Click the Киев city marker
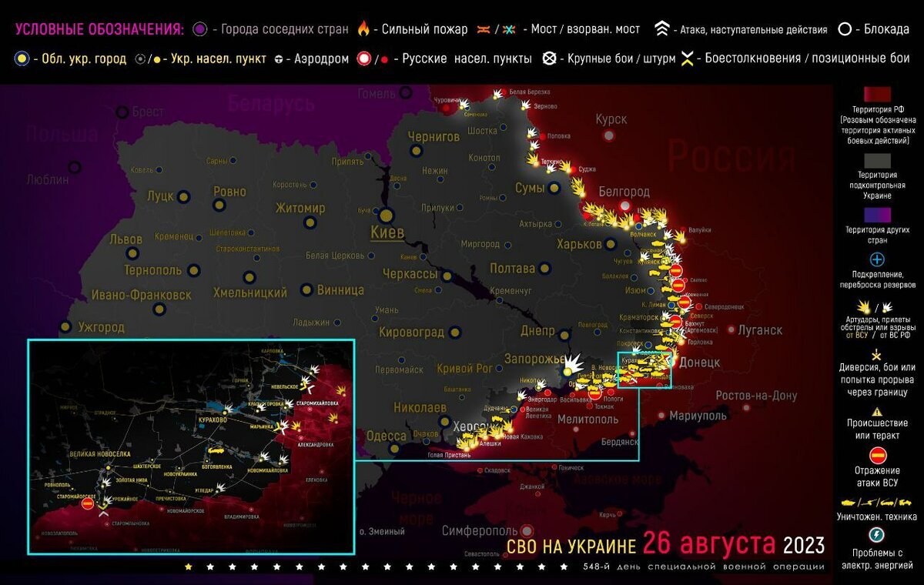The width and height of the screenshot is (924, 585). pyautogui.click(x=387, y=216)
